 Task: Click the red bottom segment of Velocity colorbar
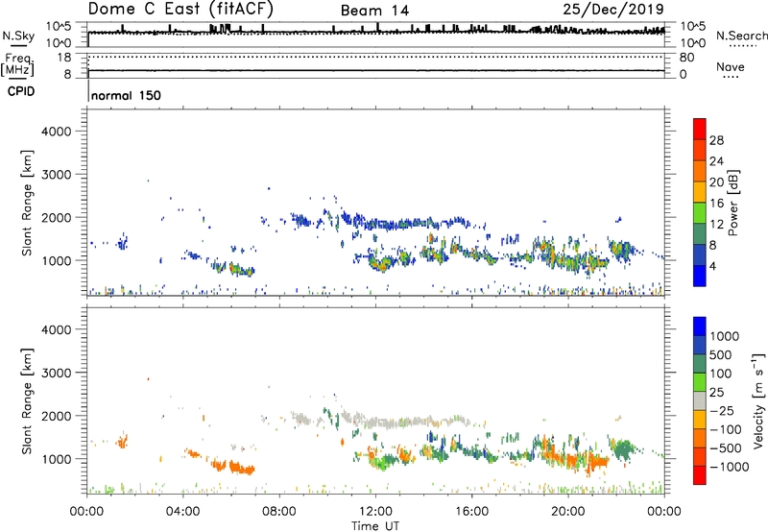[700, 475]
